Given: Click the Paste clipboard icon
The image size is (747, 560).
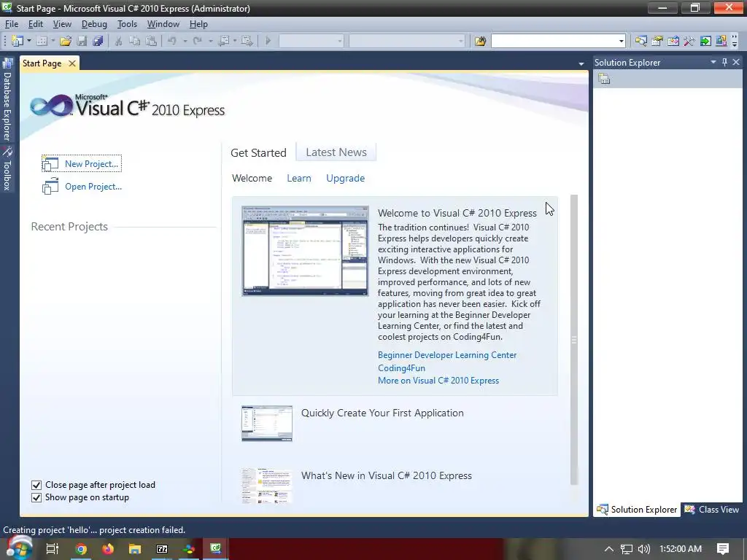Looking at the screenshot, I should click(x=151, y=41).
